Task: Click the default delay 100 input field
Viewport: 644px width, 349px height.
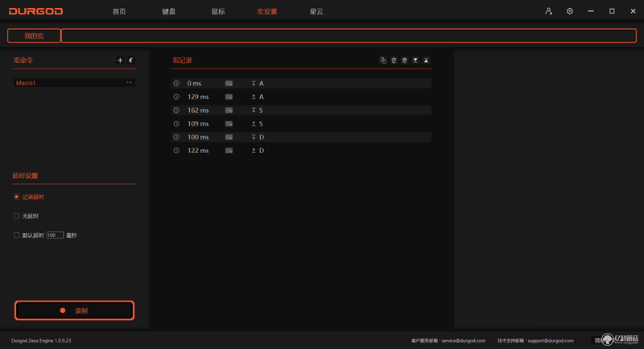Action: 55,235
